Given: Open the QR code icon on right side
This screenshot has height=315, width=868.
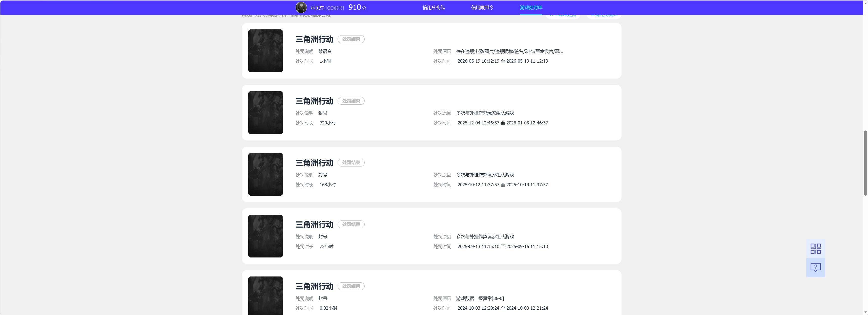Looking at the screenshot, I should pyautogui.click(x=815, y=249).
